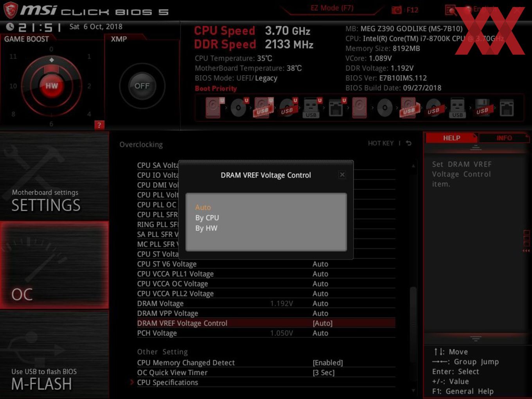This screenshot has width=532, height=399.
Task: Click the PCH Voltage 1.050V reading
Action: point(281,333)
